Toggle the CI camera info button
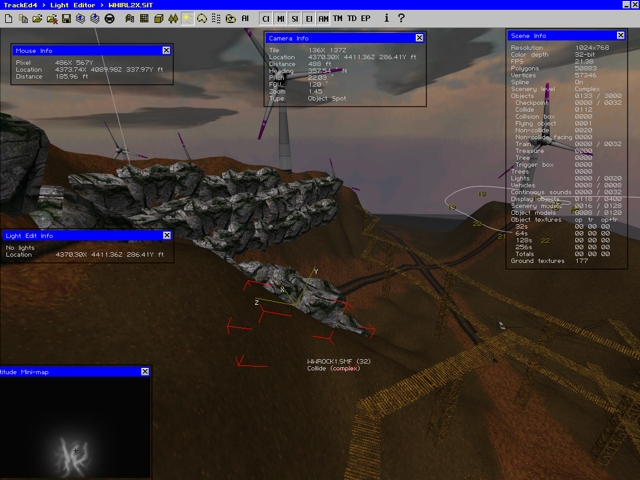The image size is (640, 480). pyautogui.click(x=266, y=19)
